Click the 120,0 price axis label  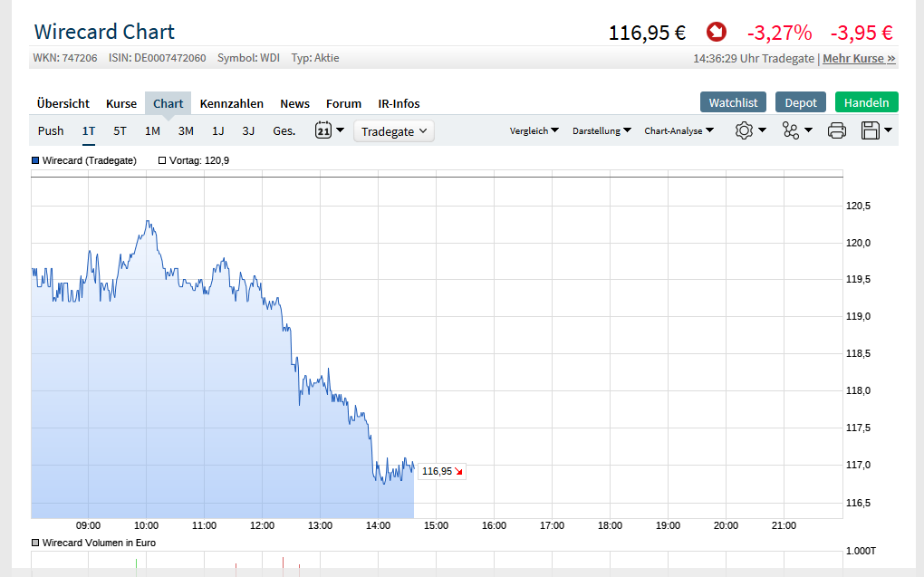point(858,243)
